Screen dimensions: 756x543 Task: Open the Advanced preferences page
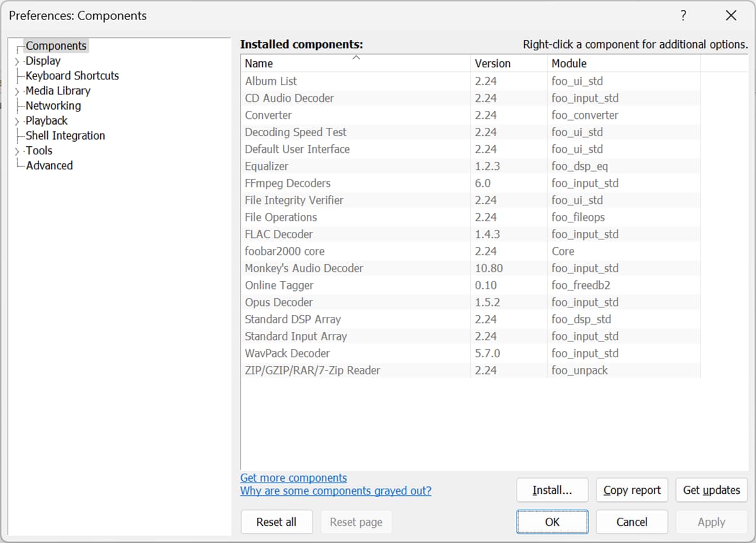(49, 165)
